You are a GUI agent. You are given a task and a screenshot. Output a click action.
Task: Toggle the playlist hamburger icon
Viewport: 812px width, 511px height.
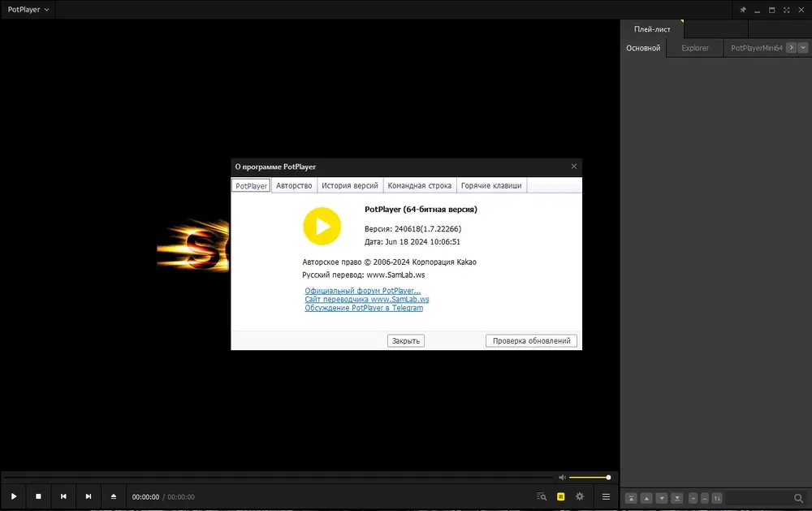click(606, 496)
